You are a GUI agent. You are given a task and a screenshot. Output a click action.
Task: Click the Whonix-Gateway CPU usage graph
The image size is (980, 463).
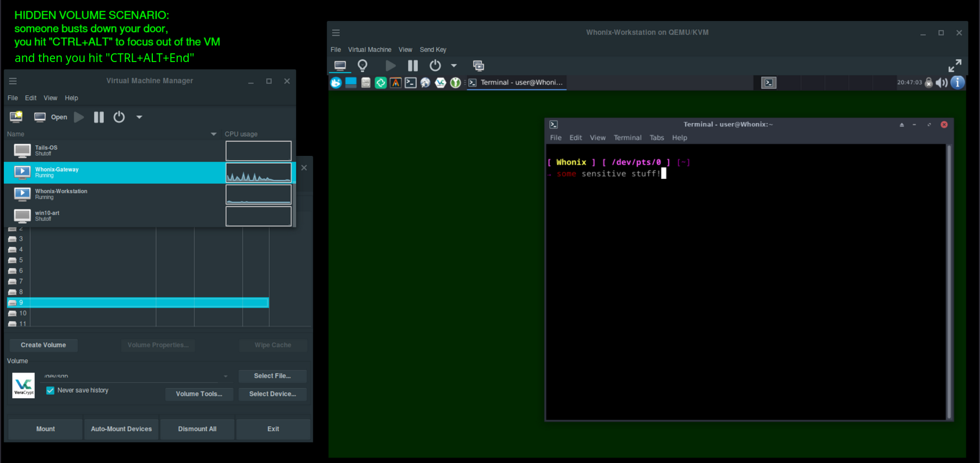coord(258,172)
